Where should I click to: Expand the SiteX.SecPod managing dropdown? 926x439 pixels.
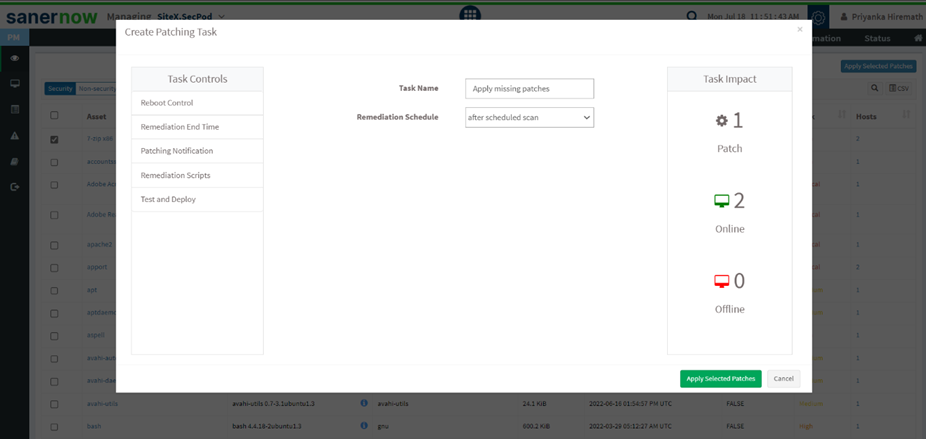(191, 17)
